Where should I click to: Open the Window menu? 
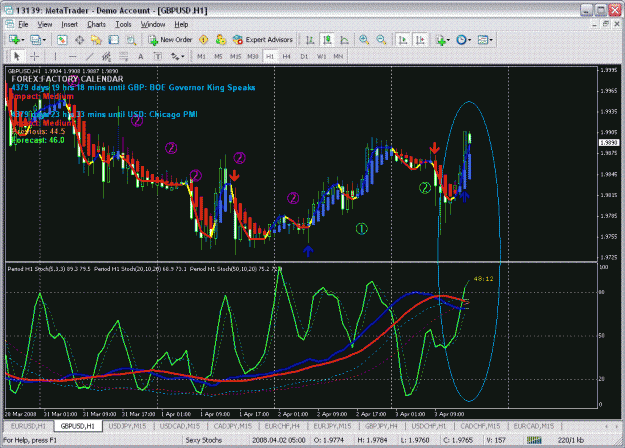[x=153, y=24]
